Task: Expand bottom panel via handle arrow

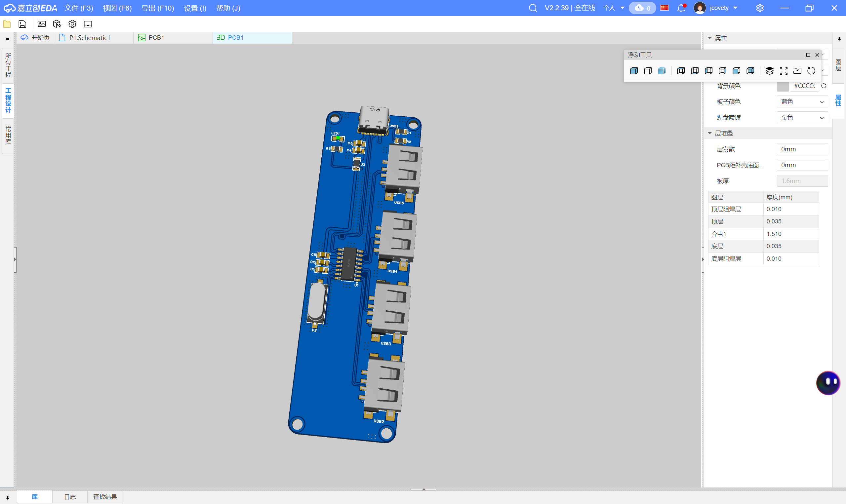Action: pos(423,489)
